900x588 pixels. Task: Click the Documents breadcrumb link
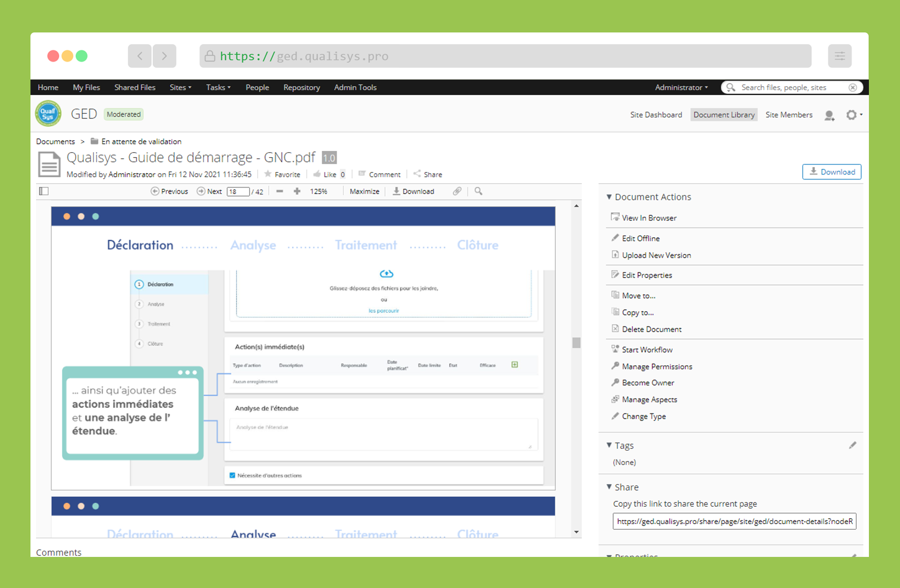(x=55, y=142)
